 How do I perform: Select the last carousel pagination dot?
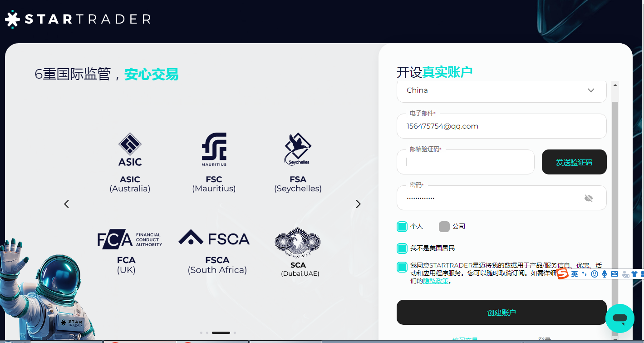coord(235,333)
